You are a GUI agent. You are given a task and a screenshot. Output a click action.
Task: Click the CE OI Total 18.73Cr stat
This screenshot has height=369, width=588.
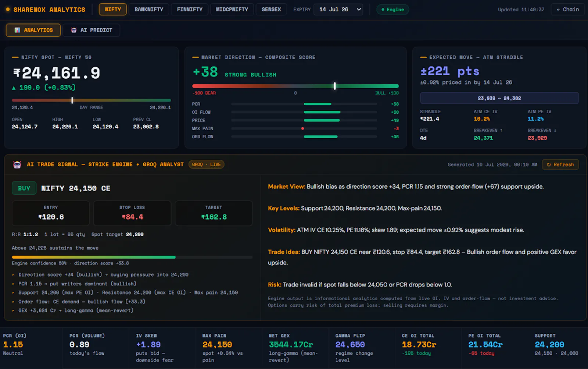pyautogui.click(x=419, y=345)
